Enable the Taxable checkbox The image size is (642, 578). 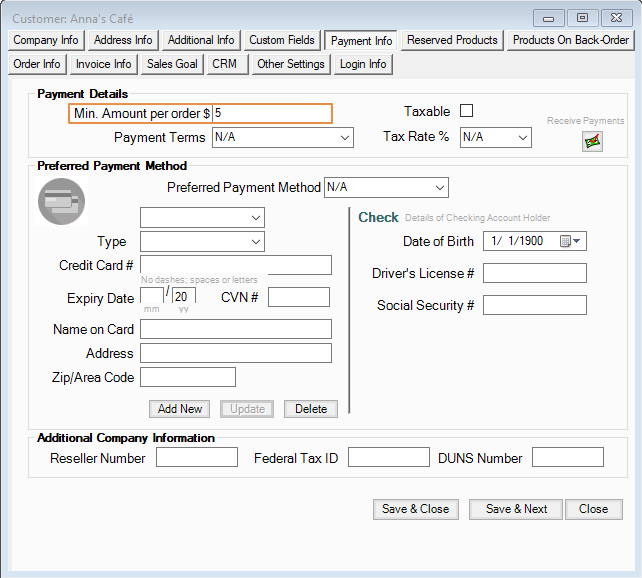coord(466,111)
